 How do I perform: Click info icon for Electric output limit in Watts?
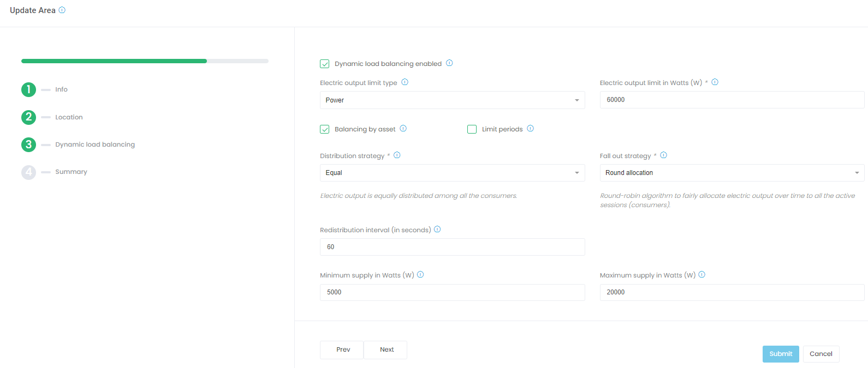(715, 82)
